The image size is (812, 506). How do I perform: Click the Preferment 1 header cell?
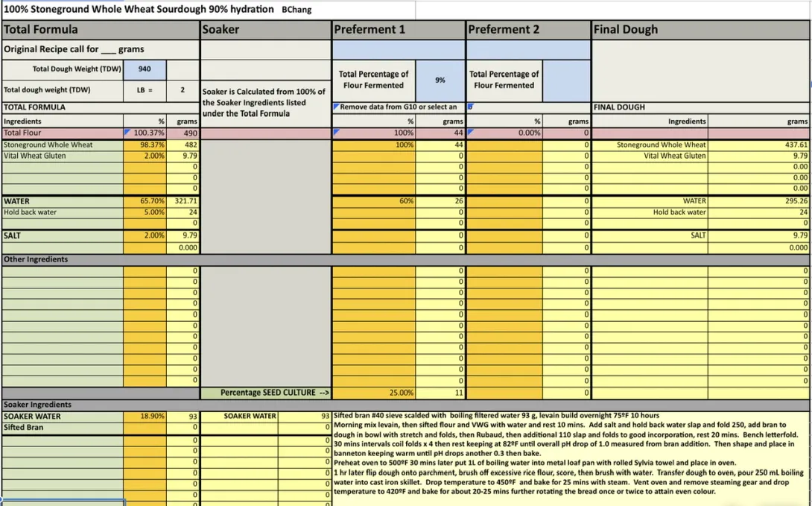(x=398, y=30)
